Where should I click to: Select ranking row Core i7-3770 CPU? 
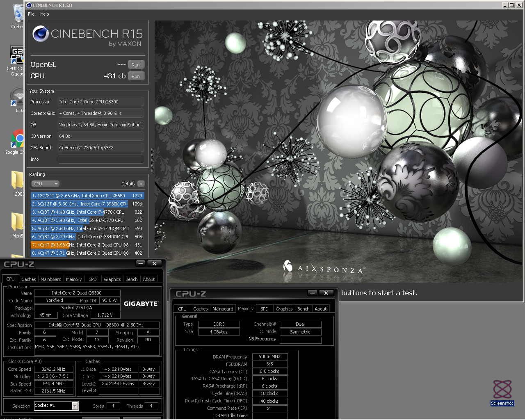point(87,220)
